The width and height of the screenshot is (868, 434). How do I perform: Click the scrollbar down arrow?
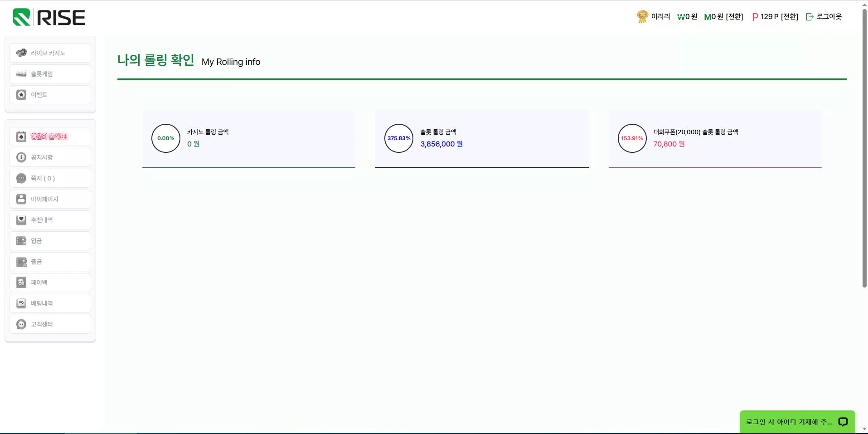864,429
